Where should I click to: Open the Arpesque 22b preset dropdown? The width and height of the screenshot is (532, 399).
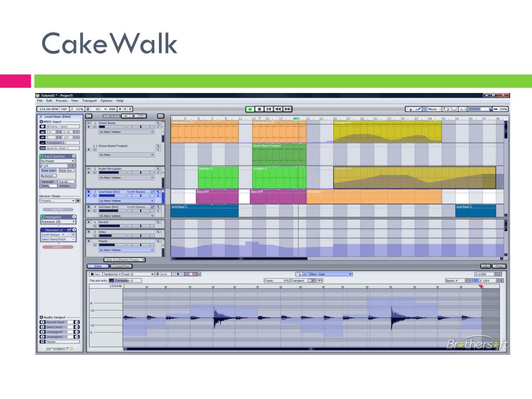tap(58, 221)
